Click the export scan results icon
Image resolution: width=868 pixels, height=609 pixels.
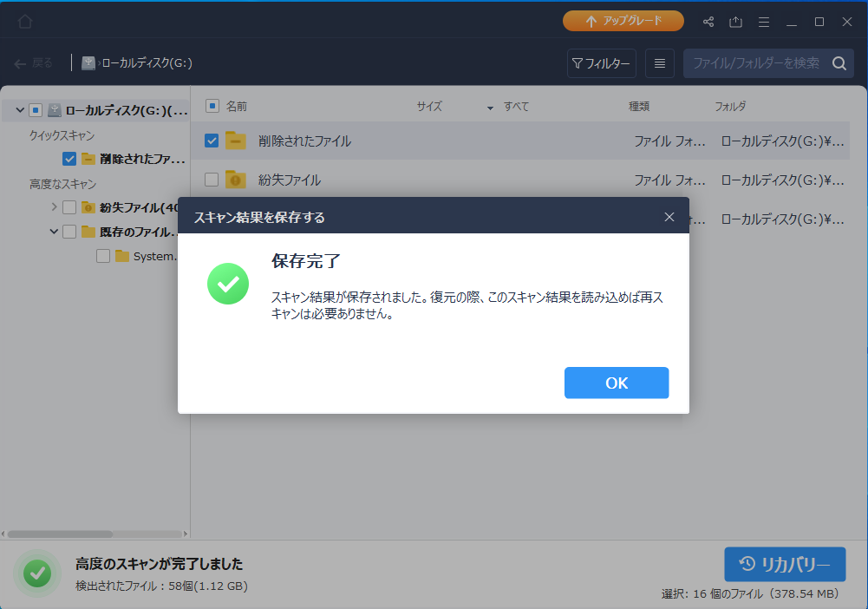(736, 22)
